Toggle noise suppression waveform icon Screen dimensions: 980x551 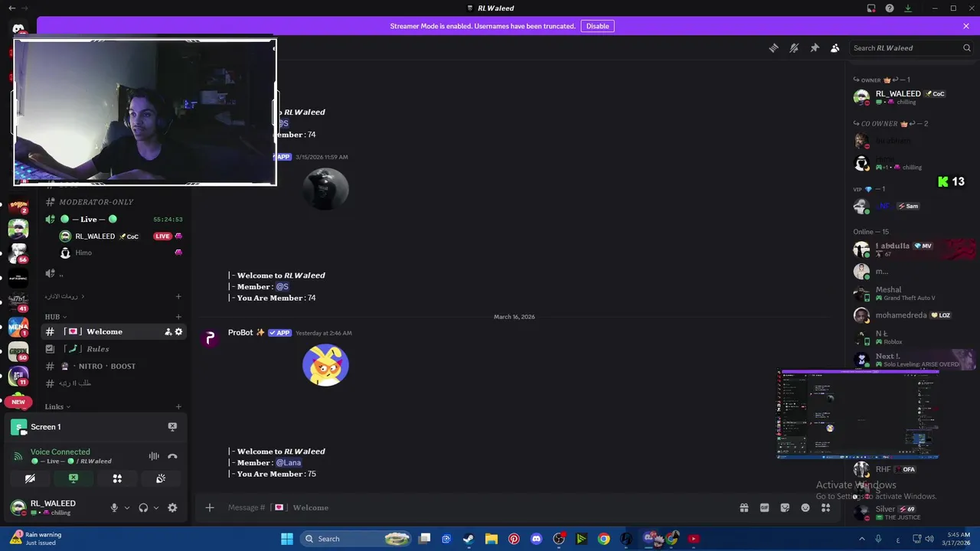[154, 456]
